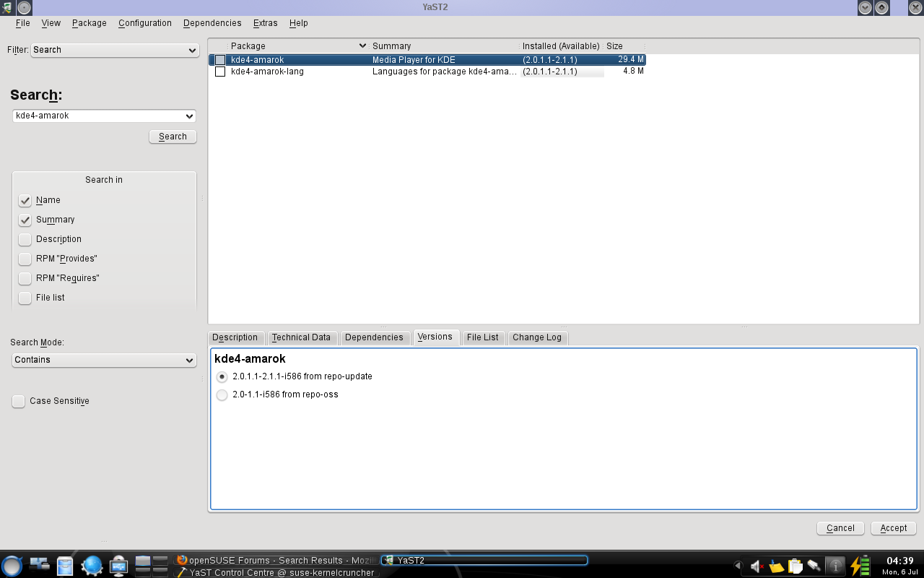Switch to YaST Control Centre taskbar entry
The height and width of the screenshot is (578, 924).
coord(277,572)
